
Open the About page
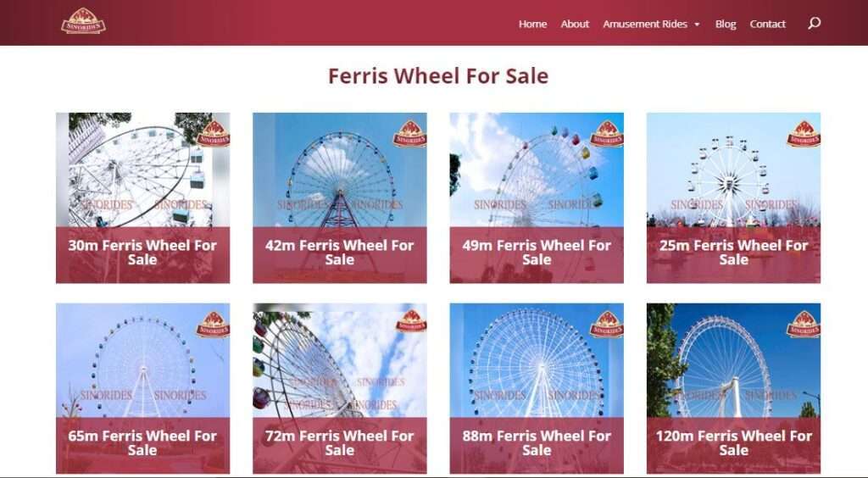(575, 24)
